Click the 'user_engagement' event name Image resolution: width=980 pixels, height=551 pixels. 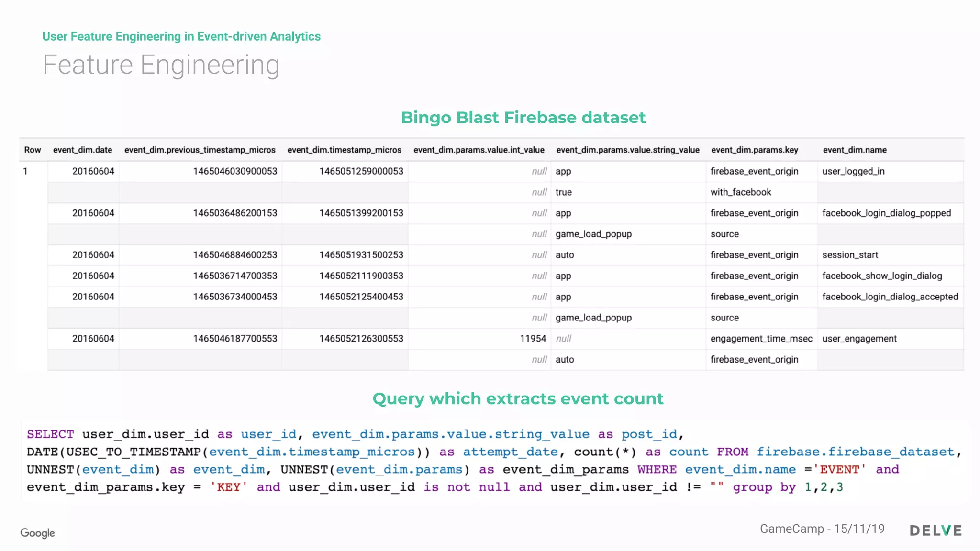(x=859, y=339)
